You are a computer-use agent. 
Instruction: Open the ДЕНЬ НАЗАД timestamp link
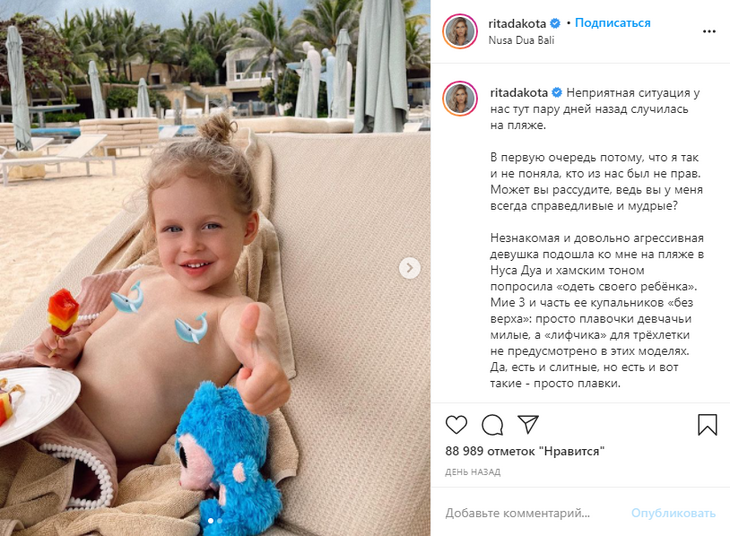tap(473, 472)
